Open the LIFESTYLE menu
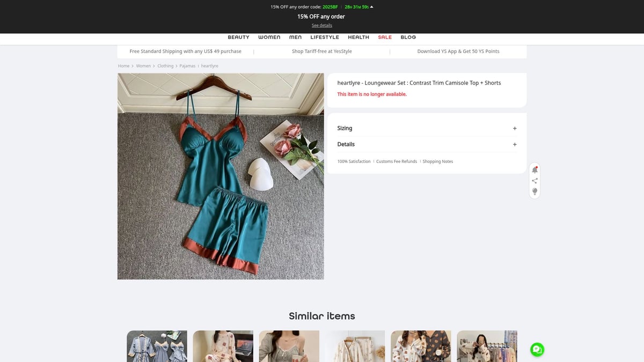The width and height of the screenshot is (644, 362). [x=325, y=38]
